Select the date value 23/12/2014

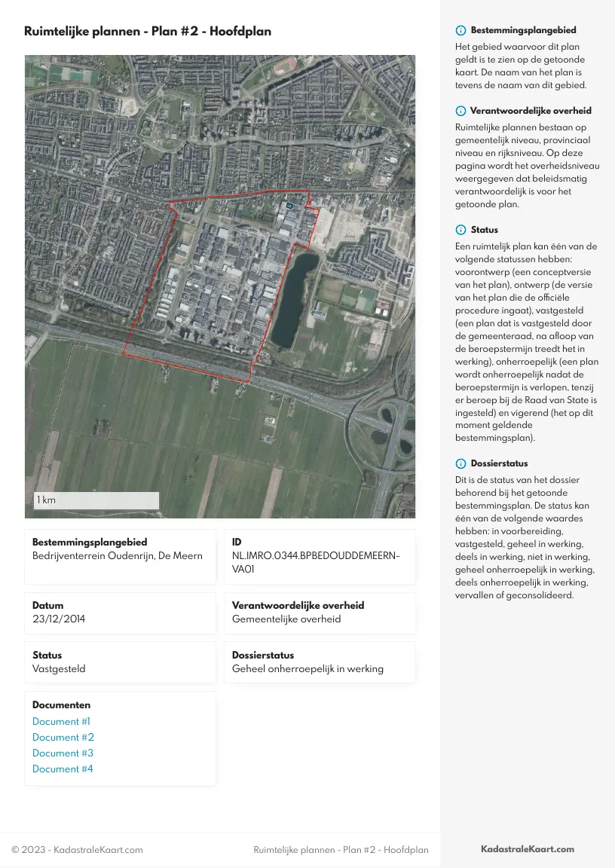click(x=59, y=619)
